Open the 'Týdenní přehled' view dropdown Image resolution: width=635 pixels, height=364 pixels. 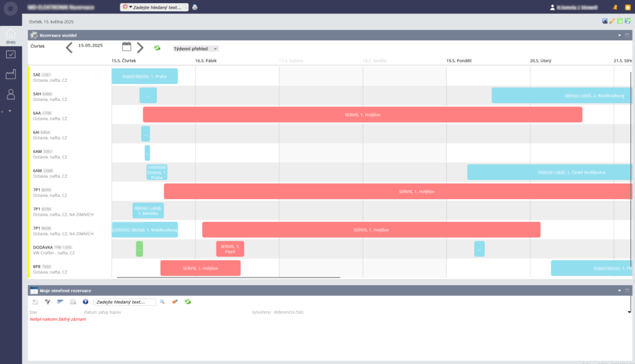(x=195, y=48)
